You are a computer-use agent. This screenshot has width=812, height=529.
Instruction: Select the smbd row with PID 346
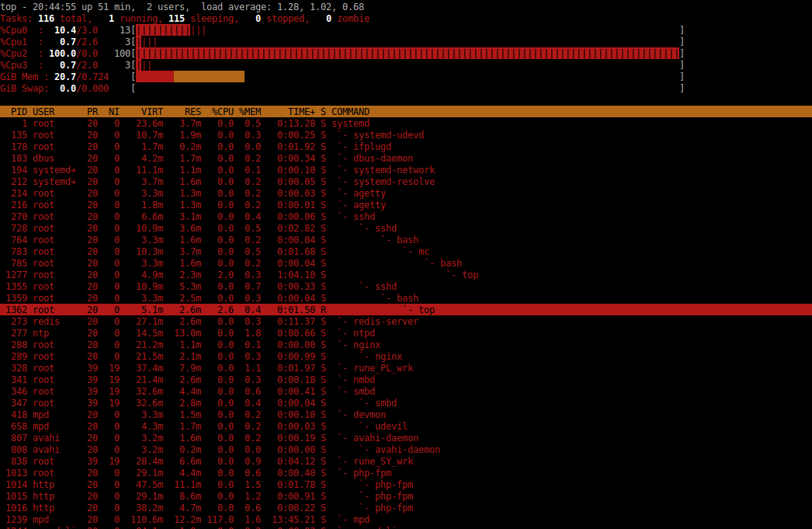(x=406, y=392)
